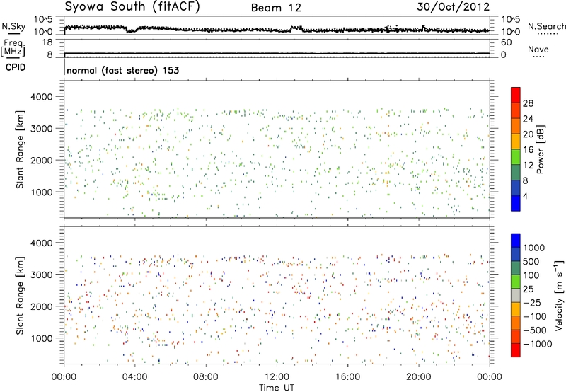
Task: Click the '1000' label on the velocity panel
Action: [x=41, y=338]
